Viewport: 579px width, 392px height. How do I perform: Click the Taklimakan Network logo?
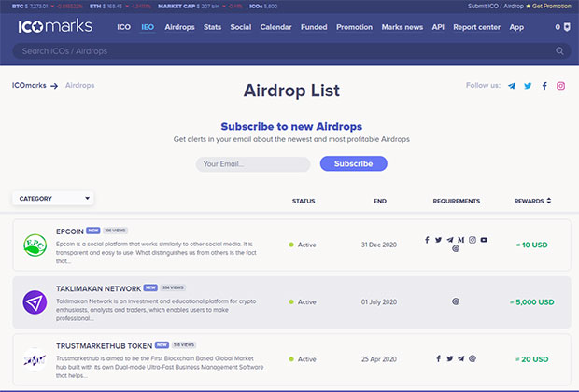click(35, 302)
